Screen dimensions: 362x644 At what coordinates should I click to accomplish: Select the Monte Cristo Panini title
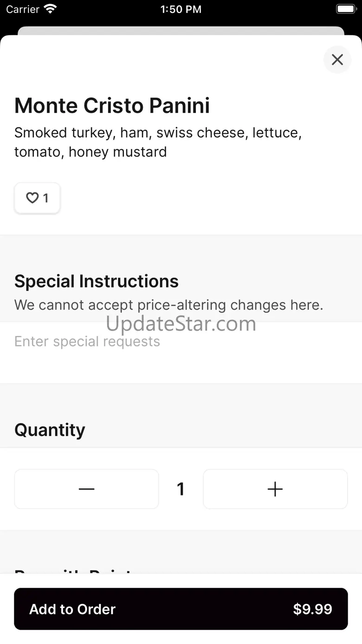click(112, 105)
